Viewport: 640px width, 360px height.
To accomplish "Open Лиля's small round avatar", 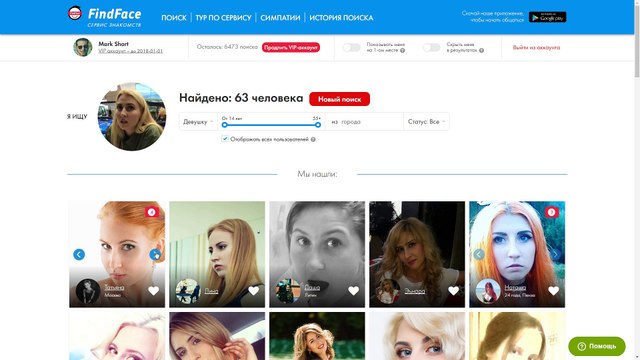I will 188,291.
